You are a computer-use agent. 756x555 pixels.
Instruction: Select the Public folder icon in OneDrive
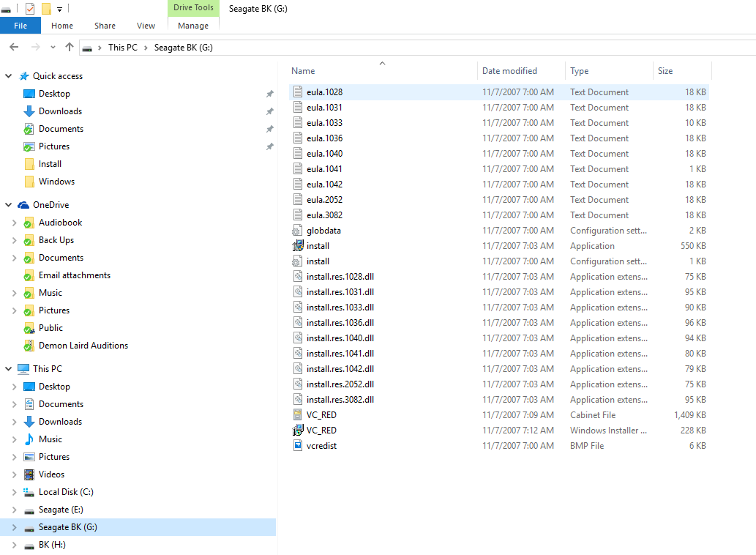(x=29, y=328)
